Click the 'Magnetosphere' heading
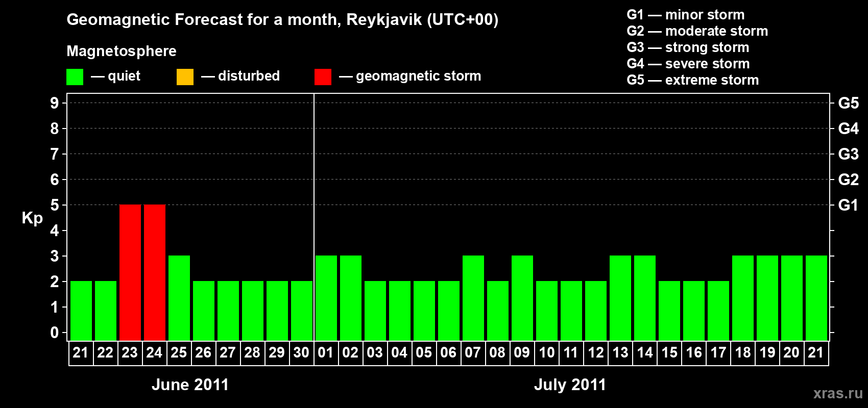The image size is (868, 408). (x=122, y=51)
